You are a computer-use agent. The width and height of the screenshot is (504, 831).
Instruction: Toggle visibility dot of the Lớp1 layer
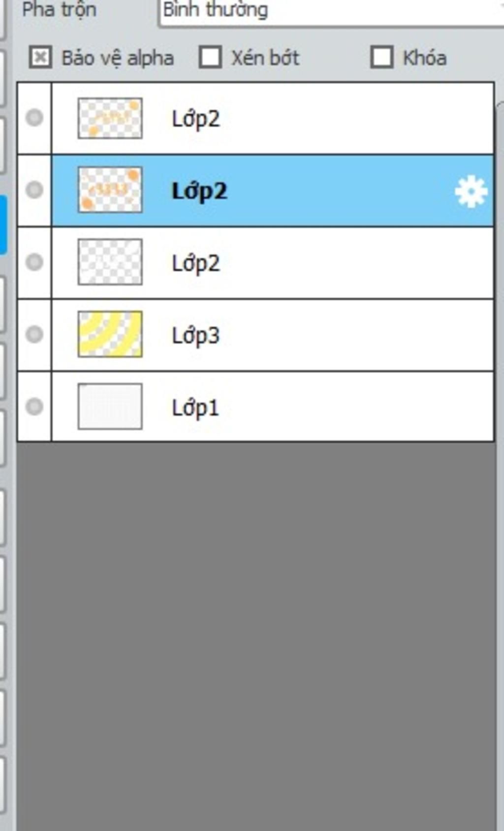[x=34, y=407]
